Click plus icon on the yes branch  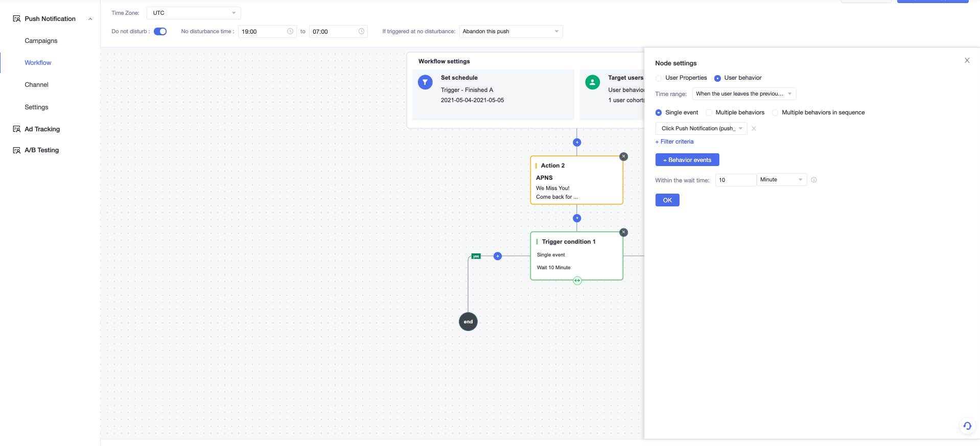tap(498, 256)
